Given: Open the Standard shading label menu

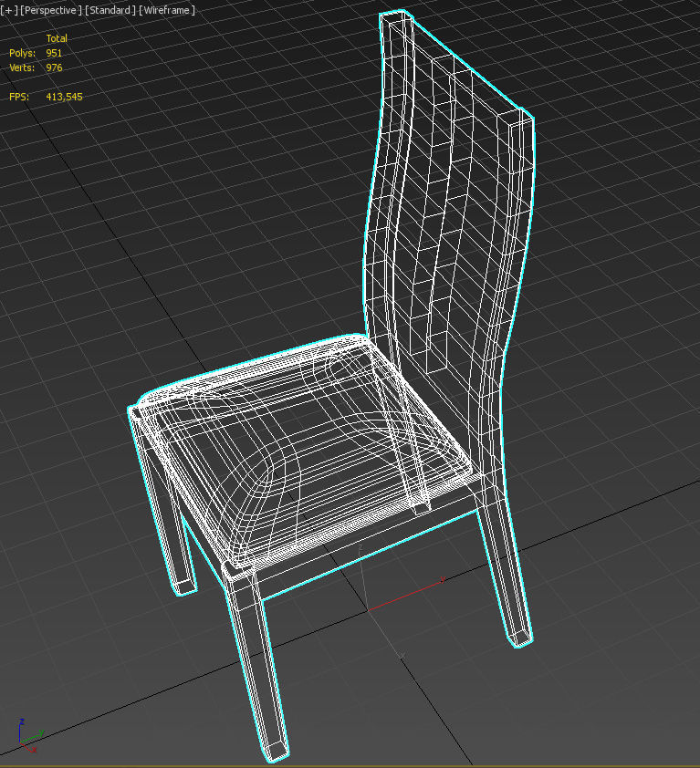Looking at the screenshot, I should pos(110,10).
